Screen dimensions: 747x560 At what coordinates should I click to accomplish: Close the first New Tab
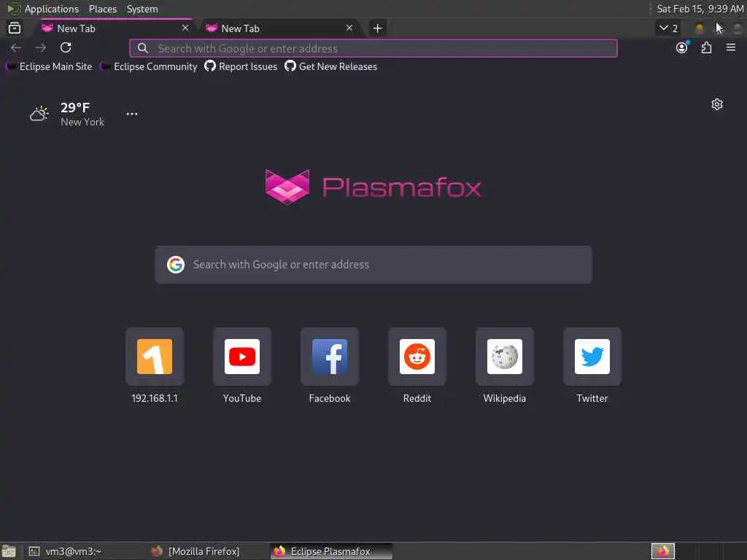185,28
